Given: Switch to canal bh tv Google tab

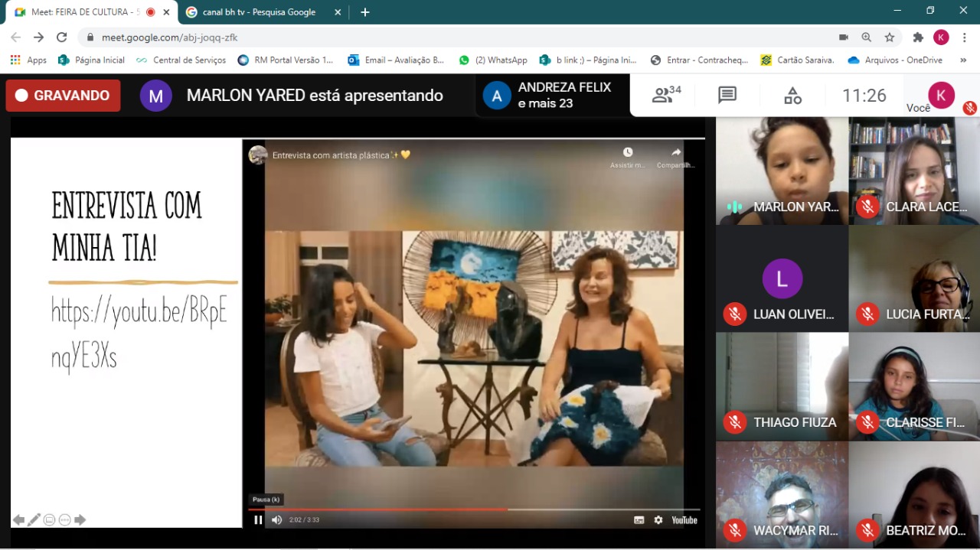Looking at the screenshot, I should point(259,12).
